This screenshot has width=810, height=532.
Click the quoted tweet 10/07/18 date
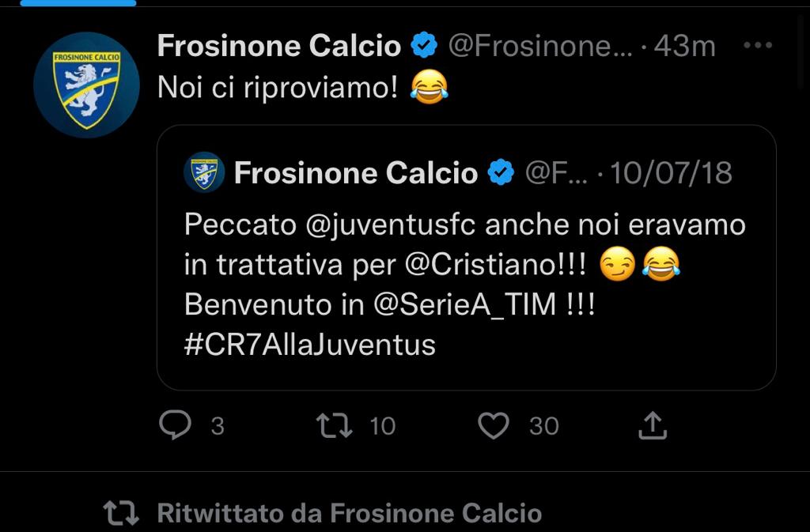coord(671,172)
